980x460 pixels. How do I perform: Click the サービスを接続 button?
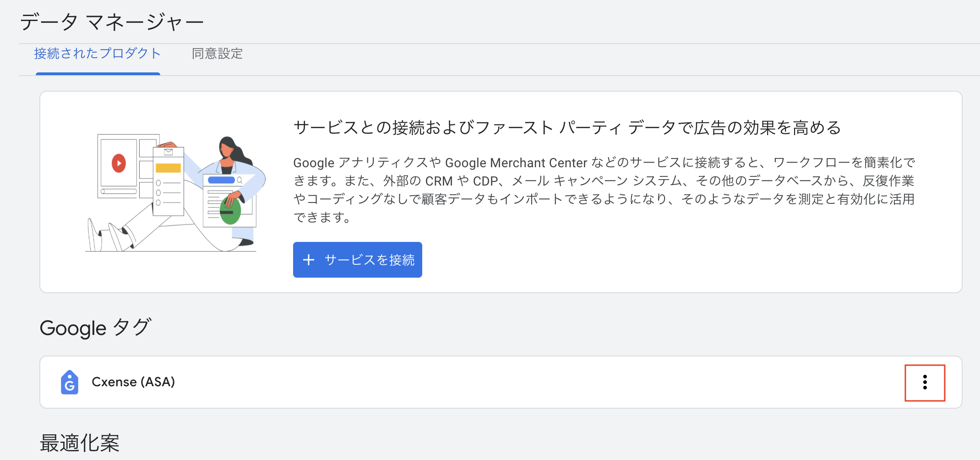click(357, 260)
